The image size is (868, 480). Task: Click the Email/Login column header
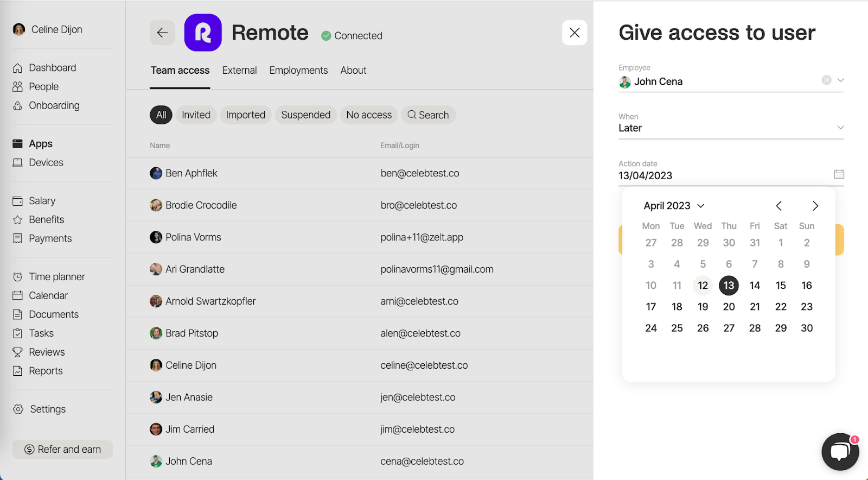coord(400,146)
